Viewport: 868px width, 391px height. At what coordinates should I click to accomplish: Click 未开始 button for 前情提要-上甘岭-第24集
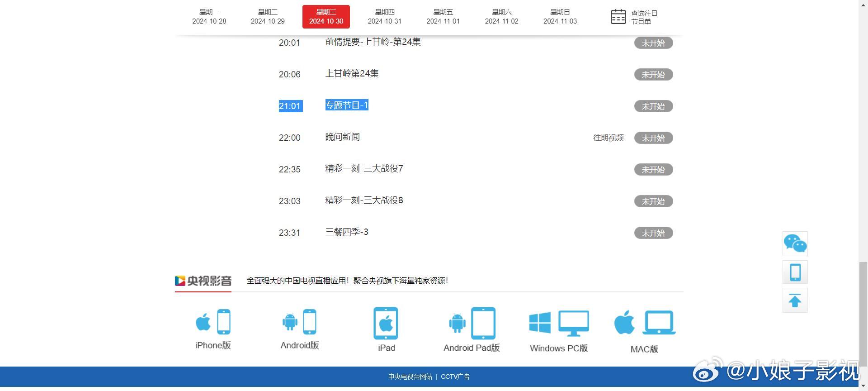pos(653,43)
